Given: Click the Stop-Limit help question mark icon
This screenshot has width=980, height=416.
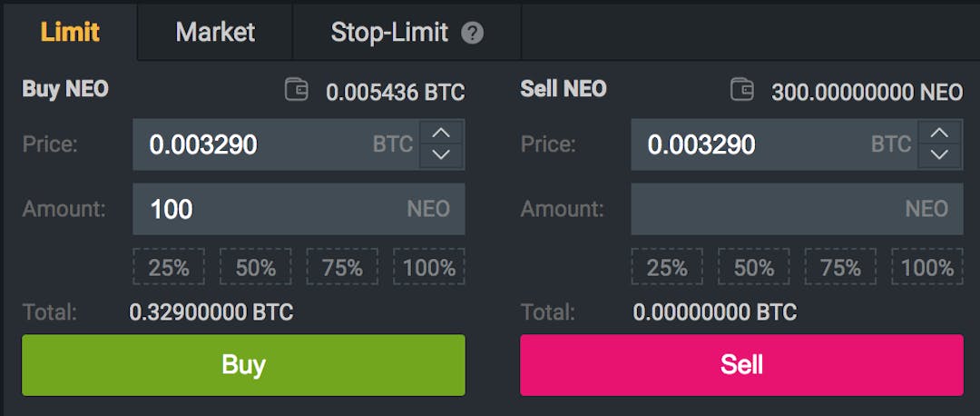Looking at the screenshot, I should tap(472, 34).
